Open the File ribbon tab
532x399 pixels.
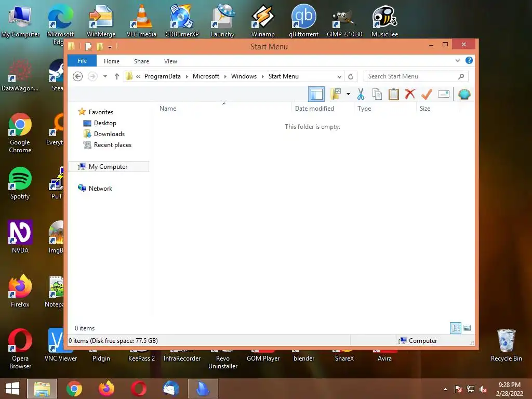pyautogui.click(x=82, y=61)
